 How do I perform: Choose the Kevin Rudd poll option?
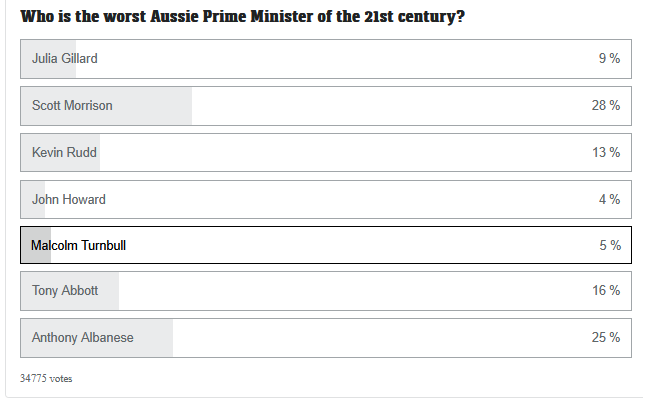pyautogui.click(x=326, y=153)
